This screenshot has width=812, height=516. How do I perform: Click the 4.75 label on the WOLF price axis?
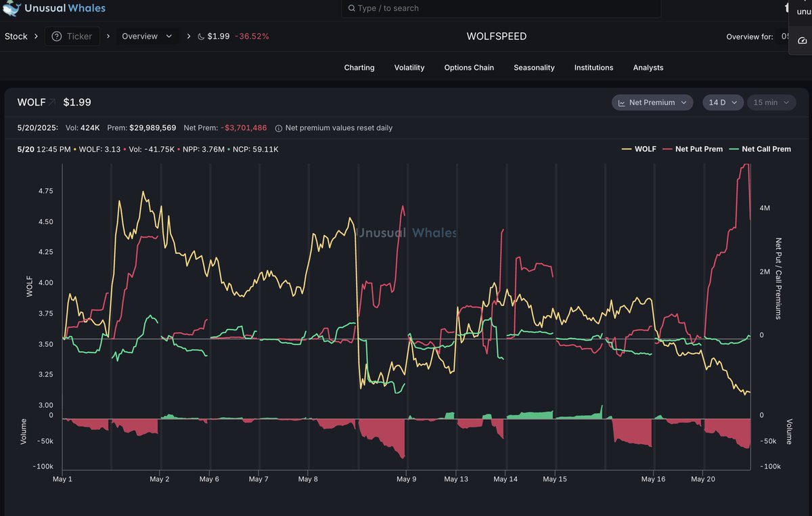pos(46,191)
